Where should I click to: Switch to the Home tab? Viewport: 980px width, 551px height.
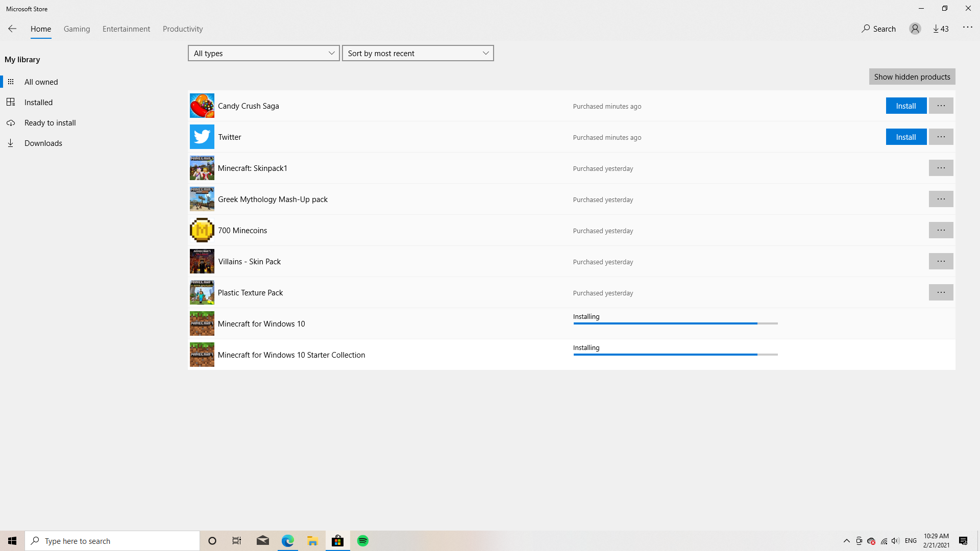point(41,29)
